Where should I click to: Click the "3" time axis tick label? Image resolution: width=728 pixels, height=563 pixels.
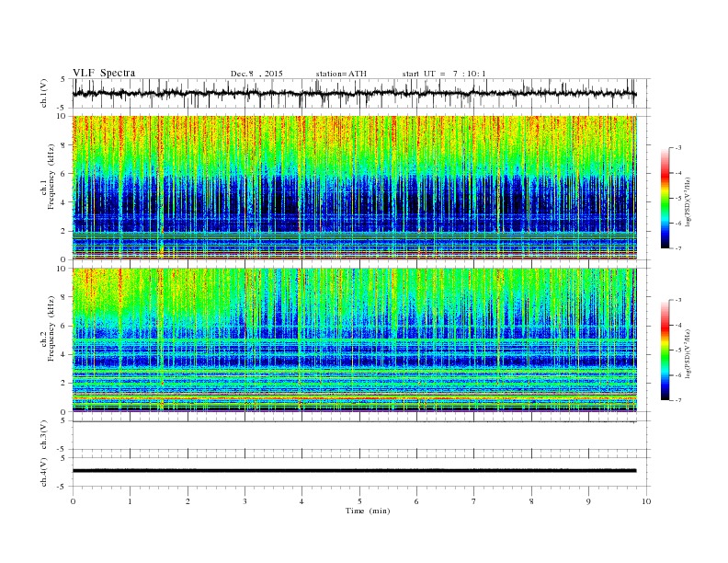245,501
